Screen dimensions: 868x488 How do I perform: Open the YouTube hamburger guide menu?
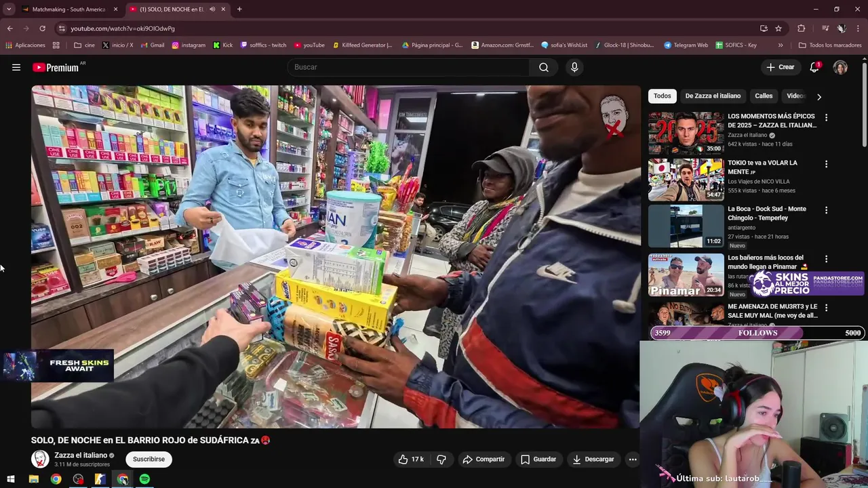16,67
